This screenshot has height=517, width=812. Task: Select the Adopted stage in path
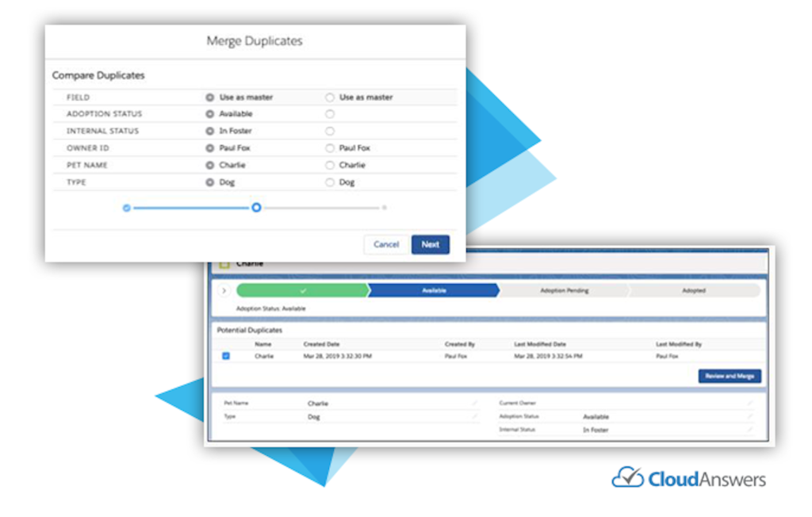[x=693, y=291]
